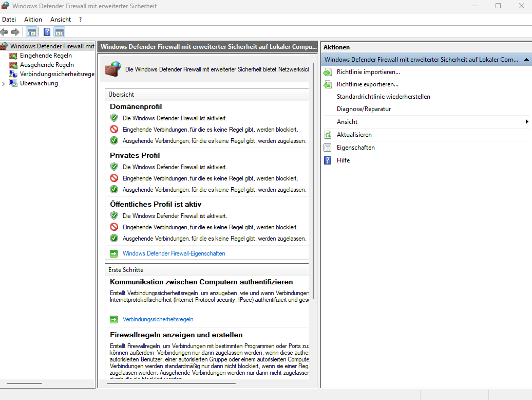Open Windows Defender Firewall-Eigenschaften link
This screenshot has width=532, height=400.
(174, 253)
